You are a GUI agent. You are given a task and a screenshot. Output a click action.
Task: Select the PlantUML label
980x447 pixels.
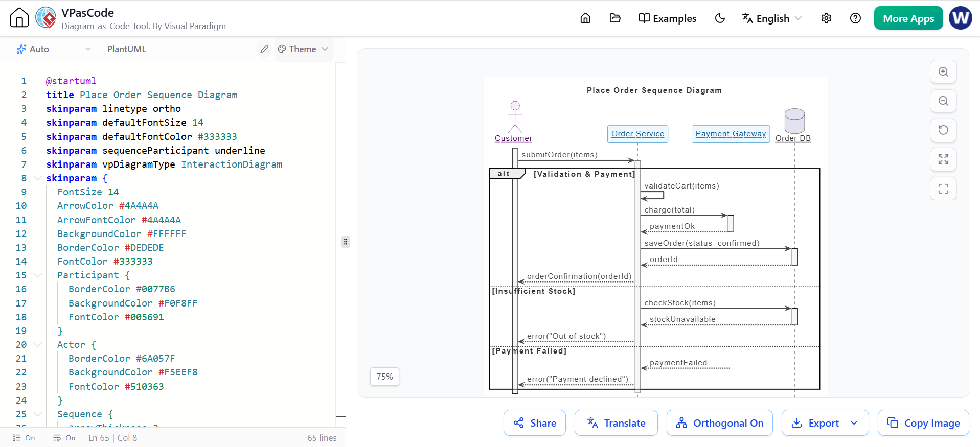[x=127, y=49]
